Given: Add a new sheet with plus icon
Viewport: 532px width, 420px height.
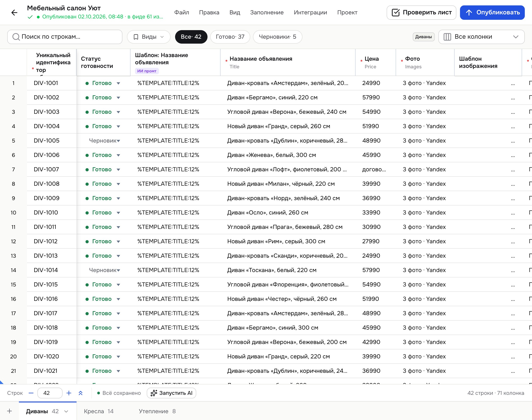Looking at the screenshot, I should (x=9, y=411).
